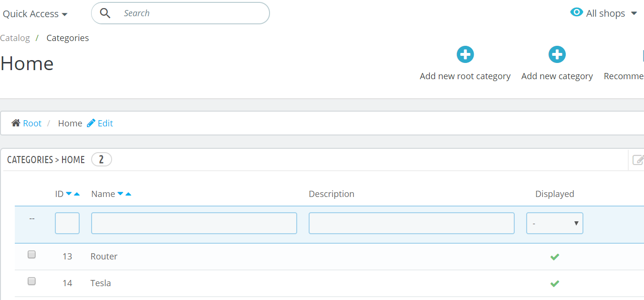Viewport: 644px width, 300px height.
Task: Open the Router category name
Action: (104, 256)
